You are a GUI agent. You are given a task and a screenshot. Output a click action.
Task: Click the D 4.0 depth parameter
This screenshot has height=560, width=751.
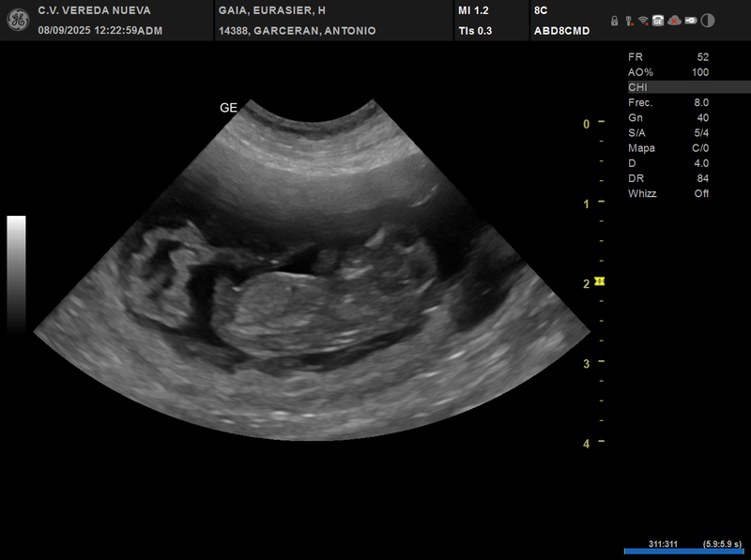point(668,163)
